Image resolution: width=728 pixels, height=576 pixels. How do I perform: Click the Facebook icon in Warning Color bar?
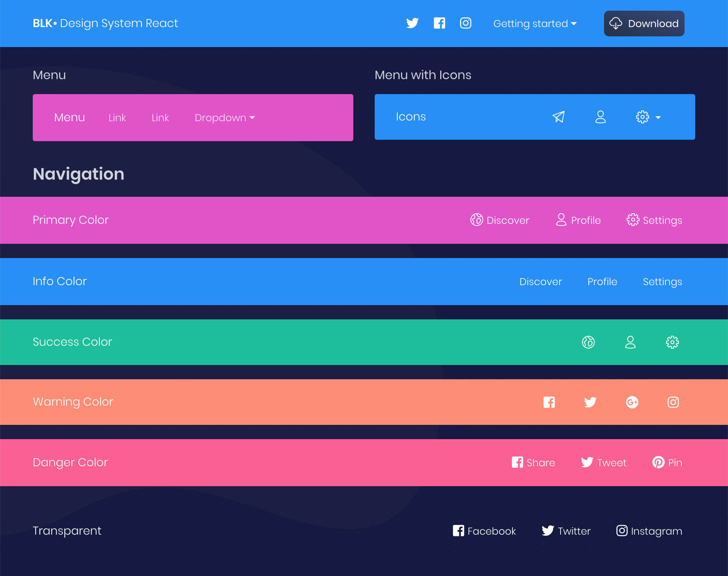[549, 402]
